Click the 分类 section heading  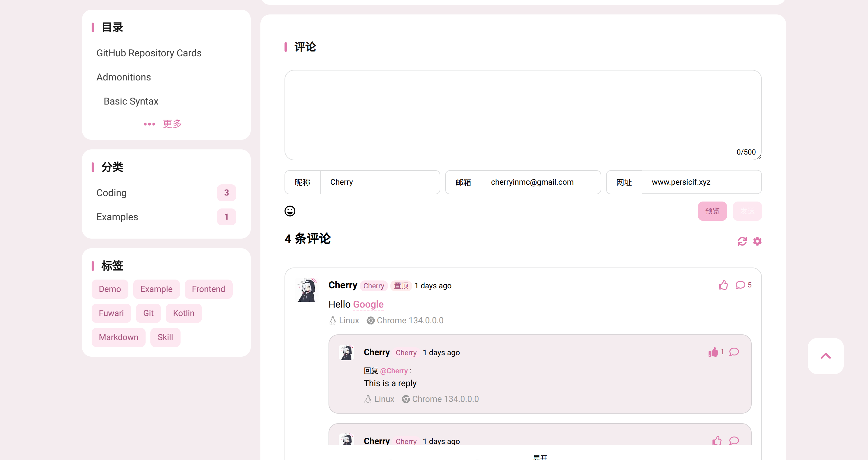click(112, 167)
